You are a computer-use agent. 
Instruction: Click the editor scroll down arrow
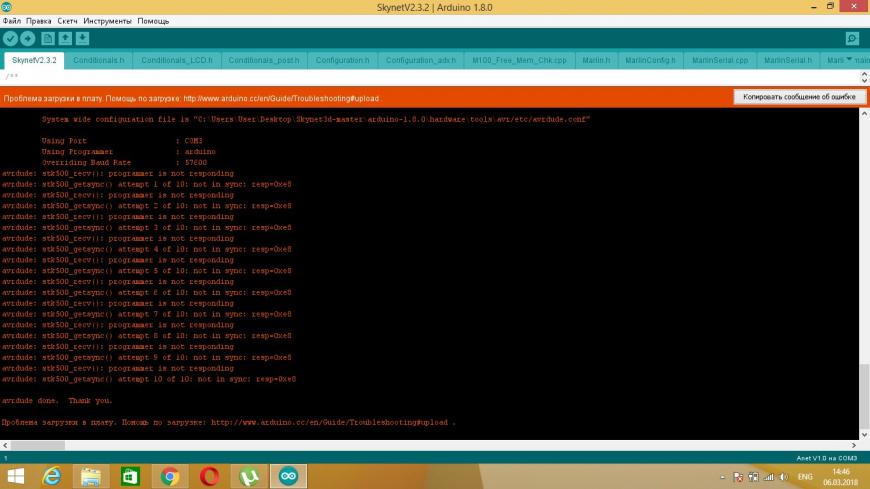[x=864, y=81]
